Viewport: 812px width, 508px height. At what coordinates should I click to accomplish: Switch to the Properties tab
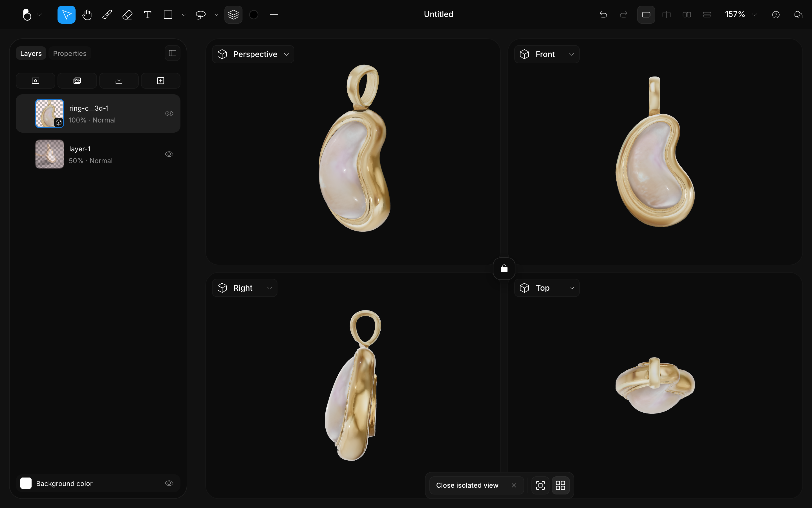tap(70, 53)
